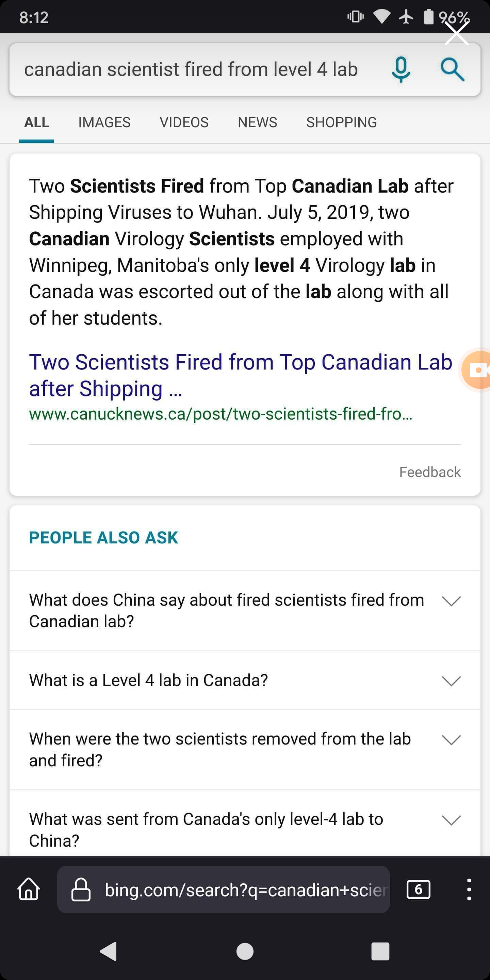This screenshot has height=980, width=490.
Task: Tap the microphone voice search icon
Action: (x=401, y=70)
